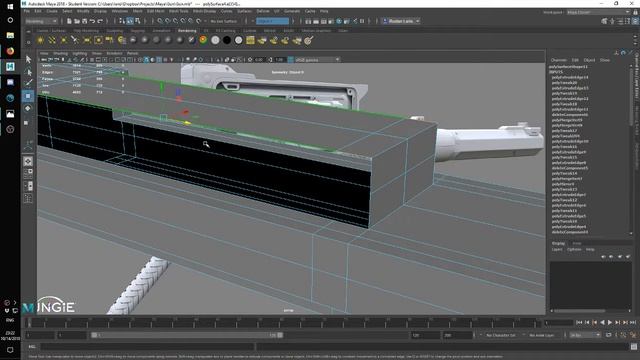The width and height of the screenshot is (640, 360).
Task: Click the time range slider bar
Action: 187,335
